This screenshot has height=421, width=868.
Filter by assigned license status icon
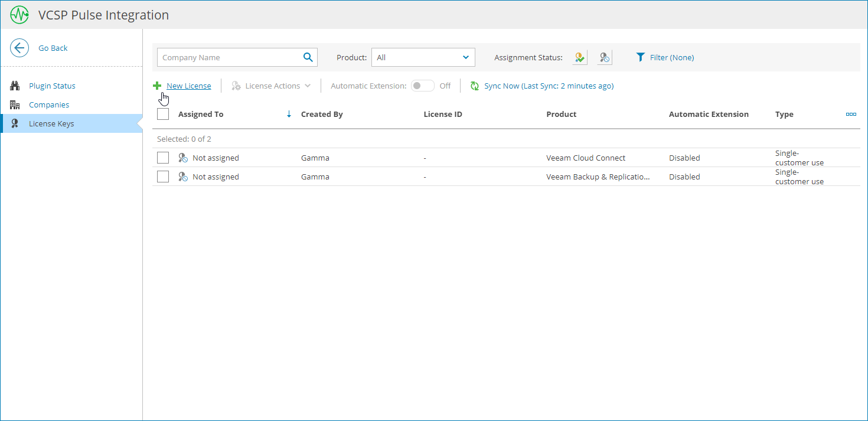tap(580, 57)
